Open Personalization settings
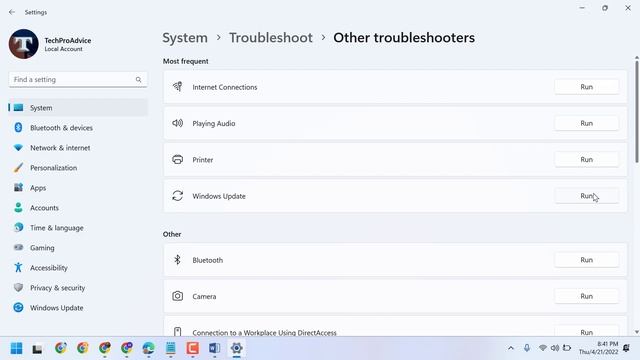 (x=78, y=168)
